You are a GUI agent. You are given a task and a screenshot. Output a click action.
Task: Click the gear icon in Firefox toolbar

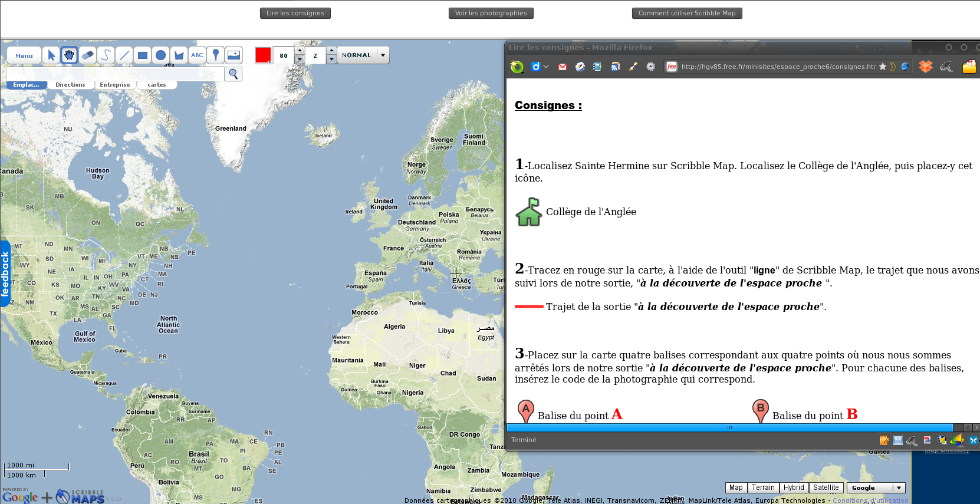(x=650, y=67)
